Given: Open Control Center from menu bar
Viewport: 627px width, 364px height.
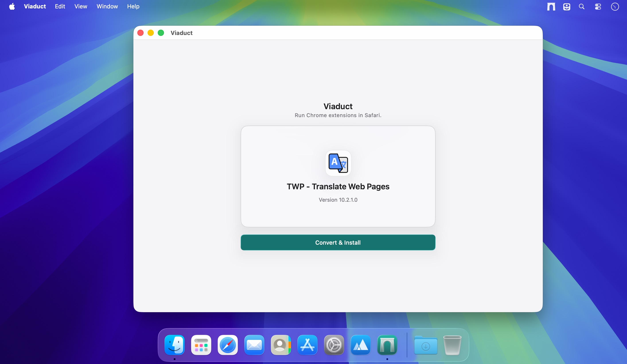Looking at the screenshot, I should pos(598,7).
